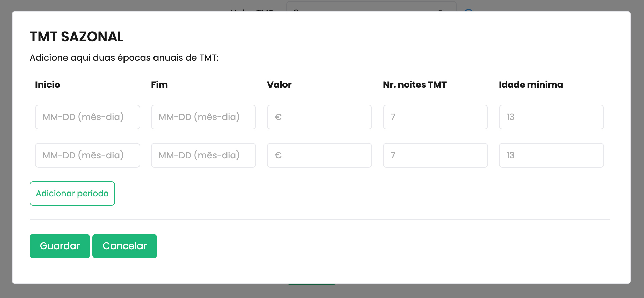Click the TMT SAZONAL dialog title
The height and width of the screenshot is (298, 644).
coord(77,37)
